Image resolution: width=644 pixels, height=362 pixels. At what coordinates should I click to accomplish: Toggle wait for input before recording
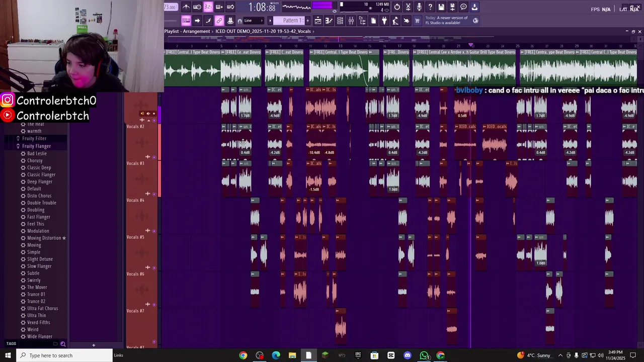[x=197, y=7]
